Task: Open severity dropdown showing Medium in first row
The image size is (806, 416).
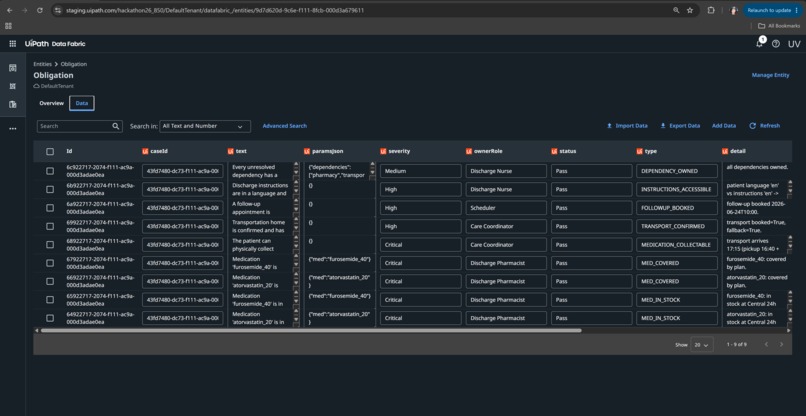Action: pyautogui.click(x=420, y=171)
